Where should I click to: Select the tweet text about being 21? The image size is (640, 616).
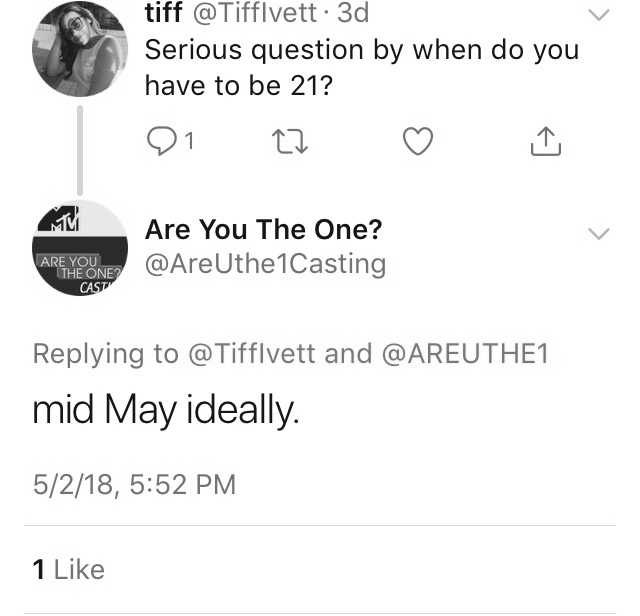[x=362, y=68]
